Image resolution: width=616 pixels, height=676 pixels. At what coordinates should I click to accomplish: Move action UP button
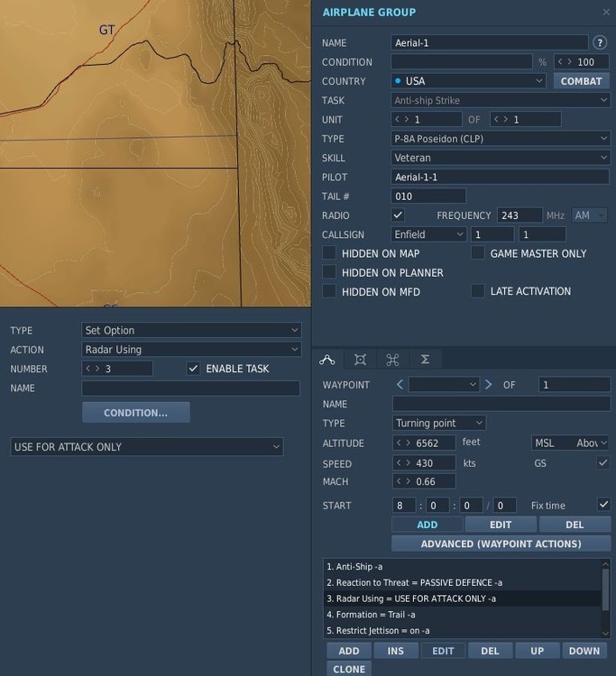coord(537,651)
